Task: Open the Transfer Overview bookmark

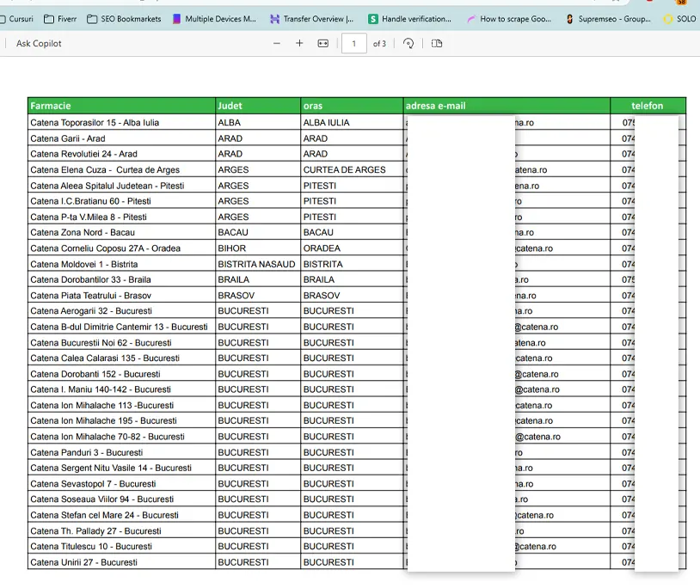Action: 311,18
